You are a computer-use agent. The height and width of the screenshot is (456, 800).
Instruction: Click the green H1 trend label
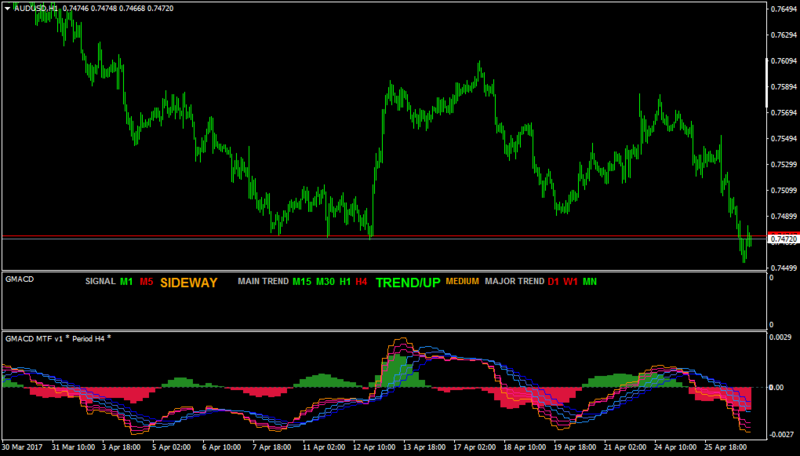(x=345, y=282)
